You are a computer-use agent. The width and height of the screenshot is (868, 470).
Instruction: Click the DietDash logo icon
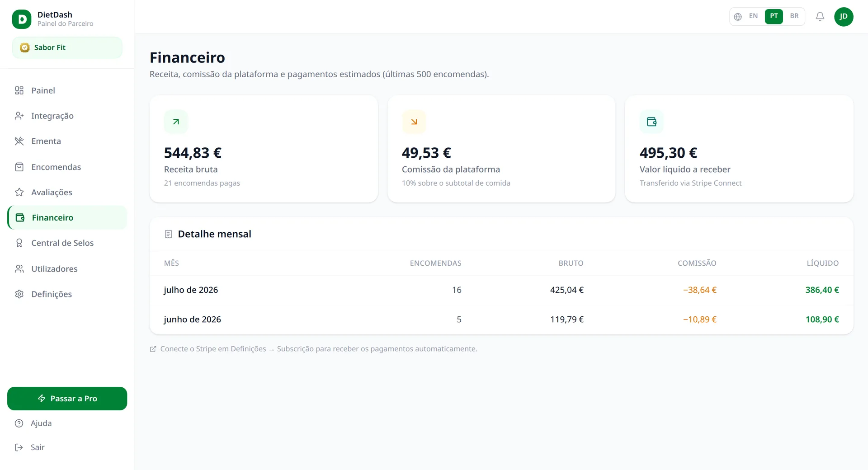pyautogui.click(x=22, y=19)
